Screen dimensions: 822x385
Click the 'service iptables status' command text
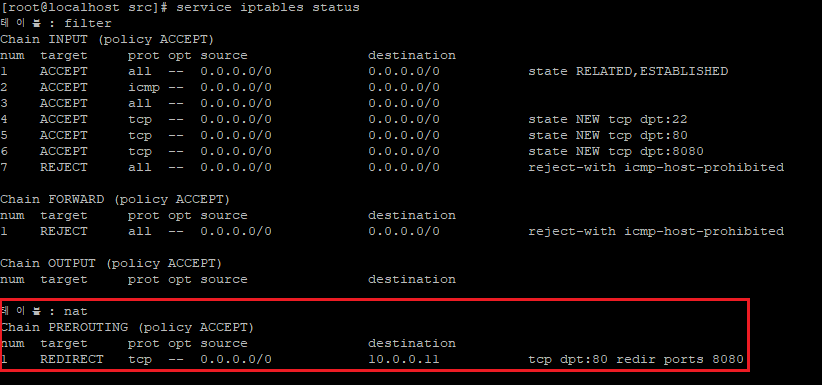(268, 8)
